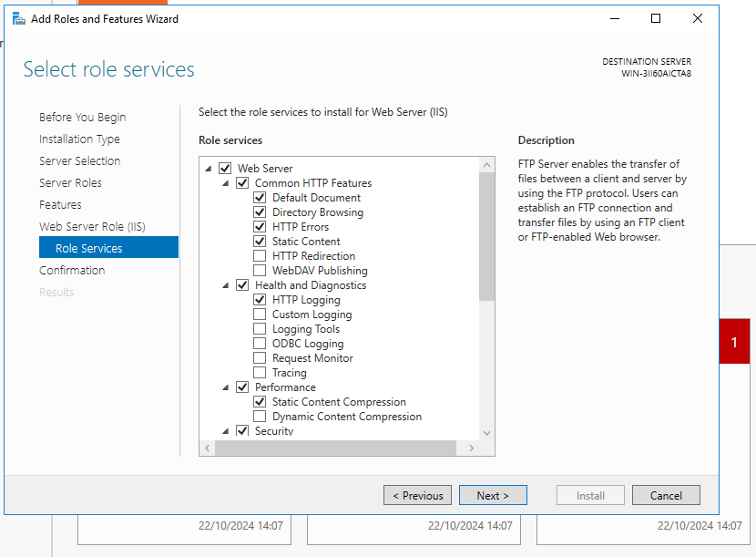Click the vertical scrollbar thumb
756x557 pixels.
tap(486, 237)
